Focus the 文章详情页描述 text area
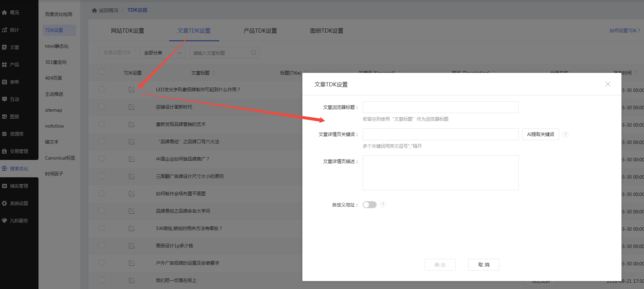Screen dimensions: 644x289 click(x=441, y=173)
